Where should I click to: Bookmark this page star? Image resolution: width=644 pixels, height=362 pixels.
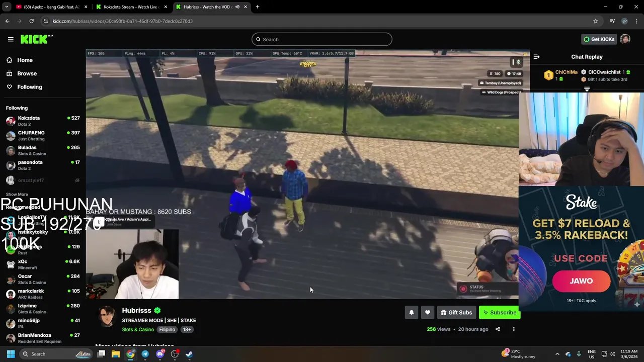pyautogui.click(x=596, y=21)
